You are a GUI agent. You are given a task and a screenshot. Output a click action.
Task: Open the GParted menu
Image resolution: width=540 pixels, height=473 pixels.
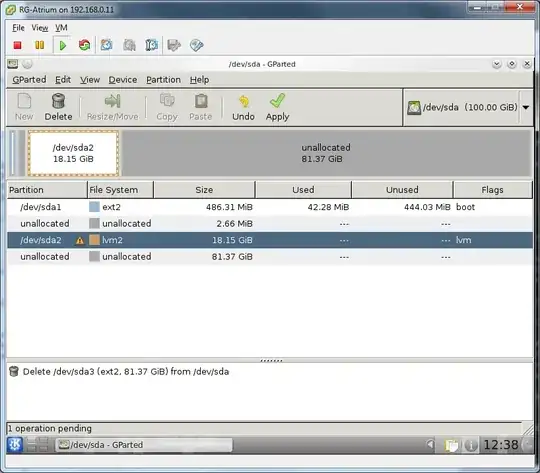point(29,80)
